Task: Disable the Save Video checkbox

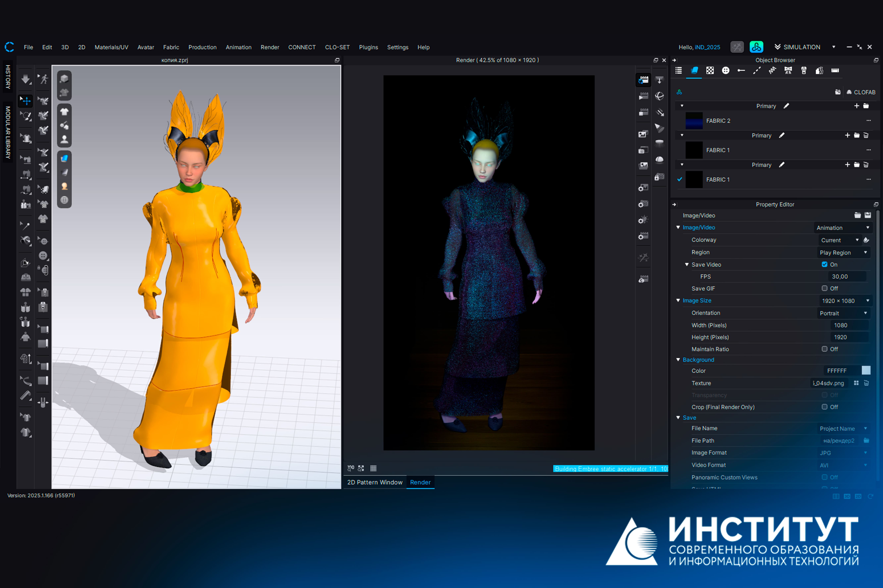Action: [824, 264]
